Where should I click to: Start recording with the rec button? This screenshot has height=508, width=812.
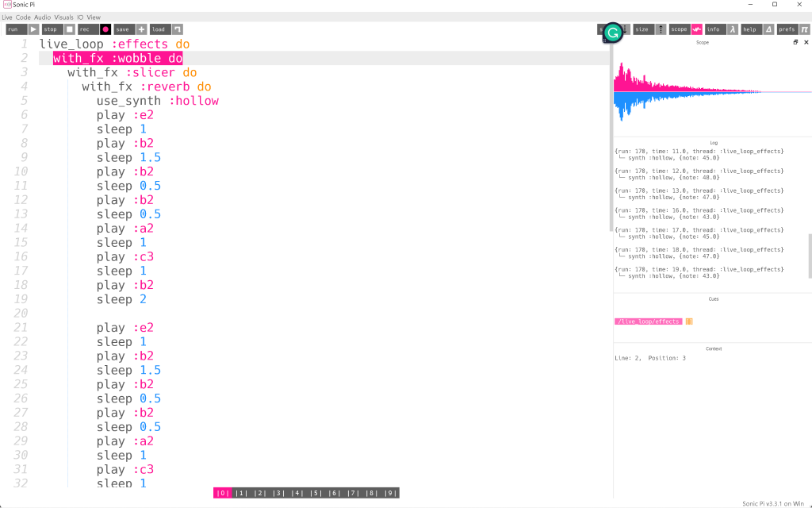(94, 29)
